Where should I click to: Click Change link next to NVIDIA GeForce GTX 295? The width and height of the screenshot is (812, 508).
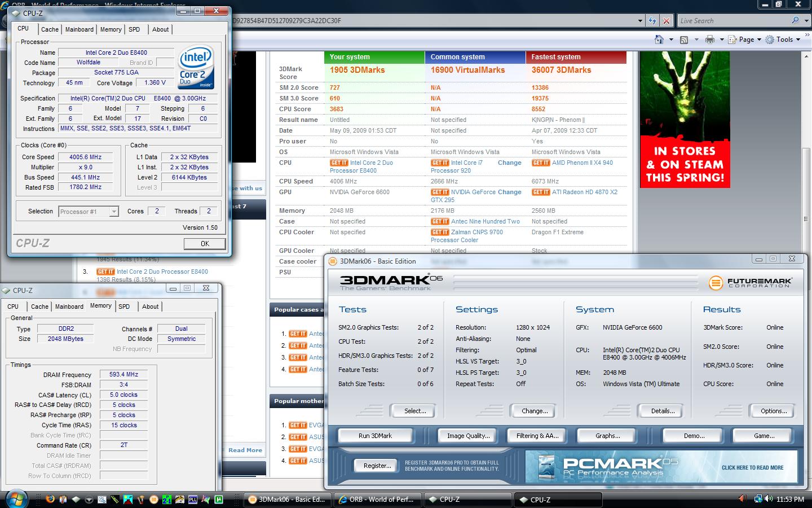[509, 192]
